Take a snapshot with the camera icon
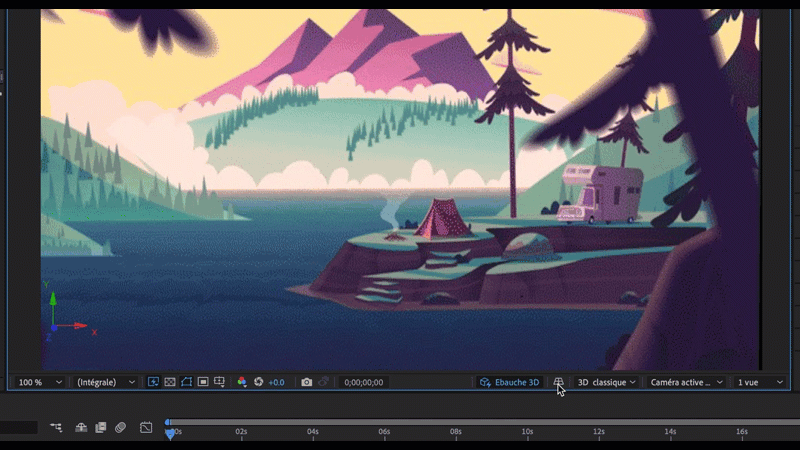The image size is (800, 450). pos(306,382)
